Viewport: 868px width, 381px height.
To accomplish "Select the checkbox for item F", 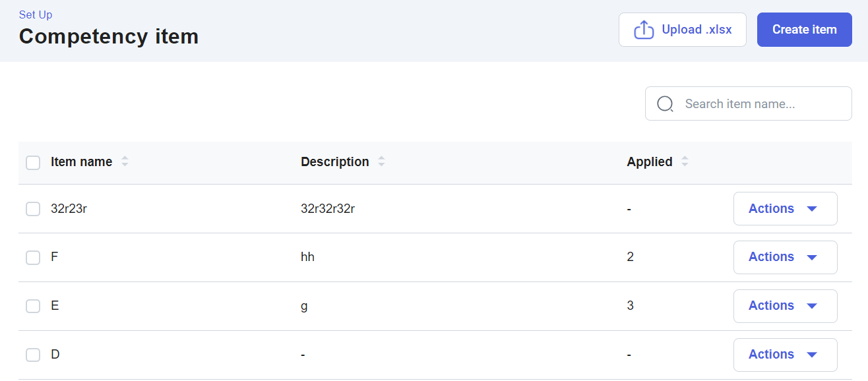I will click(x=33, y=258).
